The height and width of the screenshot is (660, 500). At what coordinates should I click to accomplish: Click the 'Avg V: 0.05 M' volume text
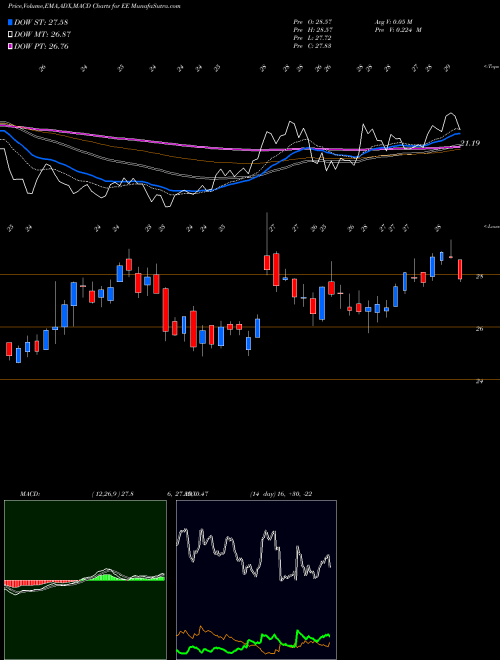pos(394,21)
